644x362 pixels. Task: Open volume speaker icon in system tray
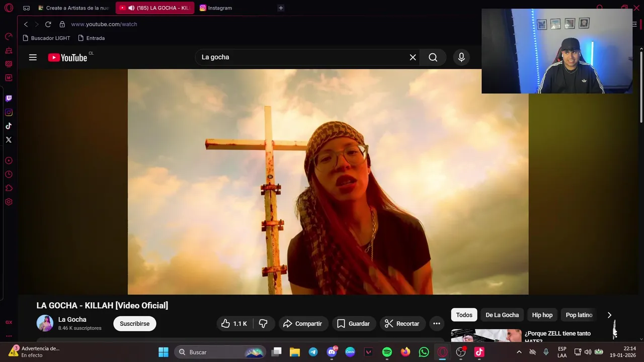(588, 352)
